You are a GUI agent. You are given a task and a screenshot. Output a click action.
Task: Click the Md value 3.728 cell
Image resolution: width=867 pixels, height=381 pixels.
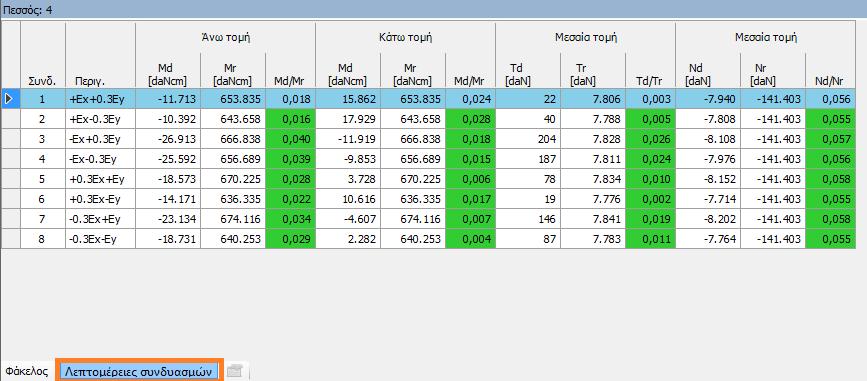[x=348, y=179]
